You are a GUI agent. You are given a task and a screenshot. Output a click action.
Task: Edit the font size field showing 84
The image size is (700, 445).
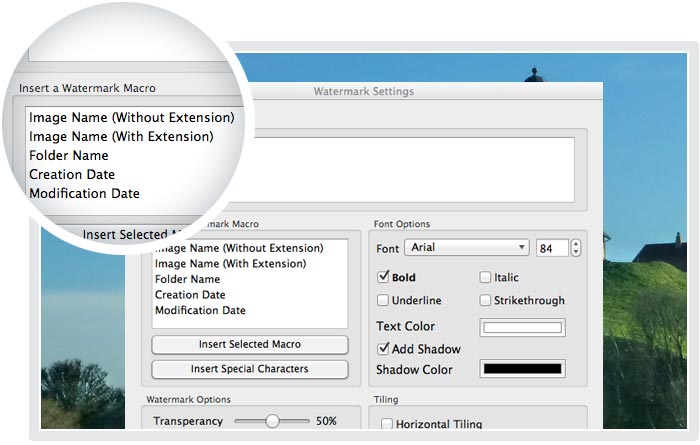tap(552, 248)
